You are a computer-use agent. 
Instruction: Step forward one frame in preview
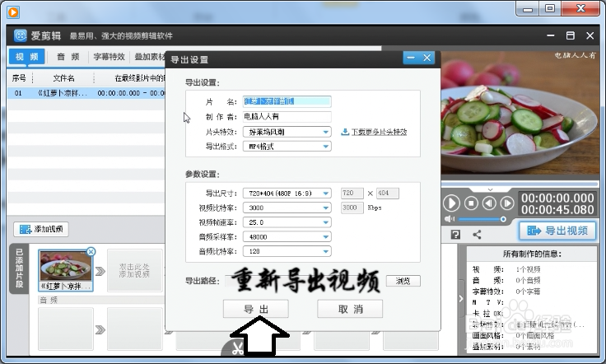point(507,203)
